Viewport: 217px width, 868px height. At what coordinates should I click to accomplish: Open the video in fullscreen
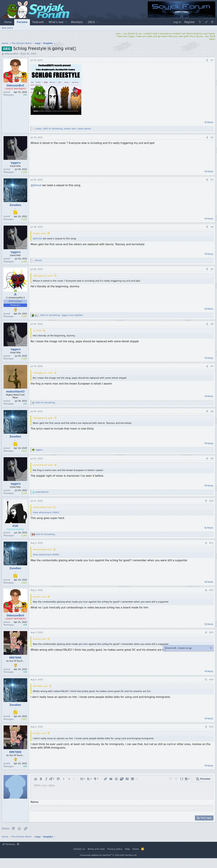pyautogui.click(x=69, y=107)
